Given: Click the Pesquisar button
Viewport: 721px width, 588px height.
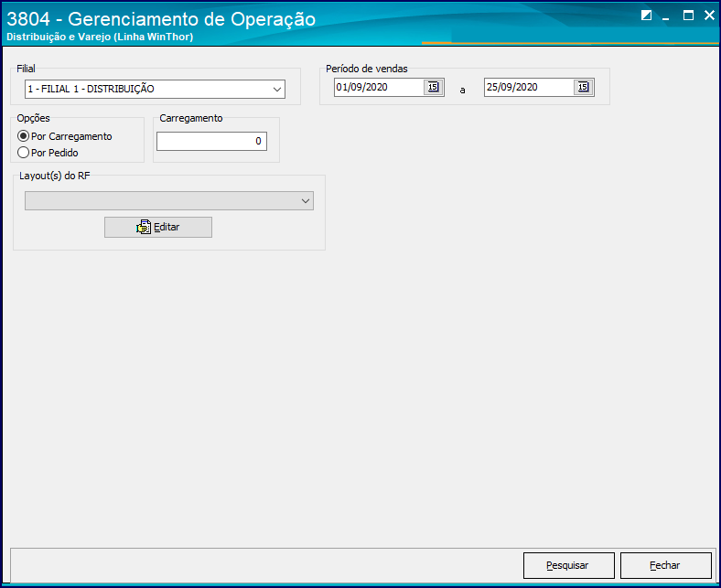Looking at the screenshot, I should [x=569, y=565].
